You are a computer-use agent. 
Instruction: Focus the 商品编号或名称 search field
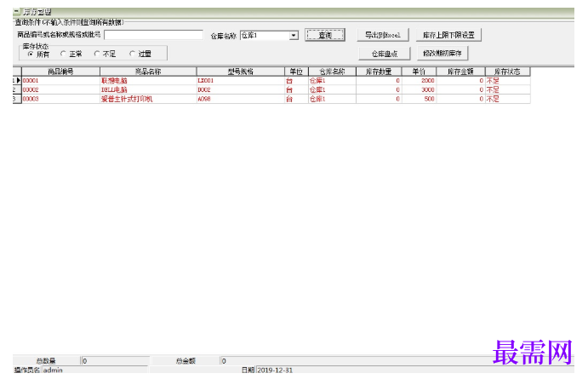click(154, 35)
